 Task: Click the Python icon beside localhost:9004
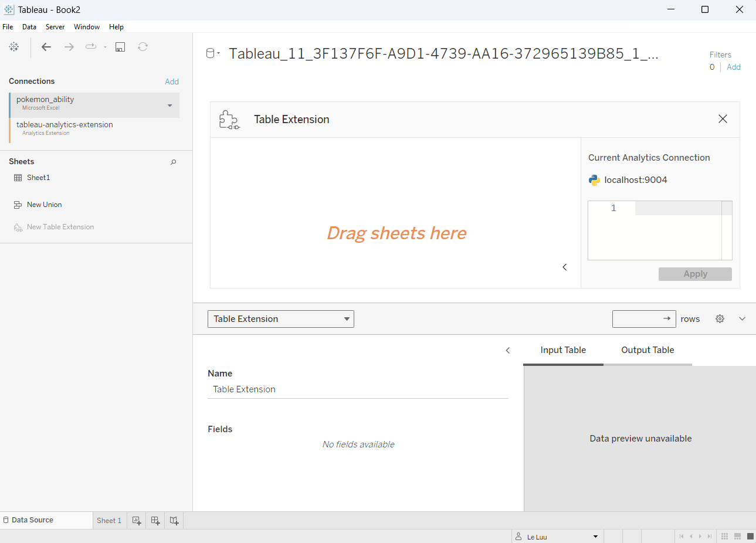594,180
